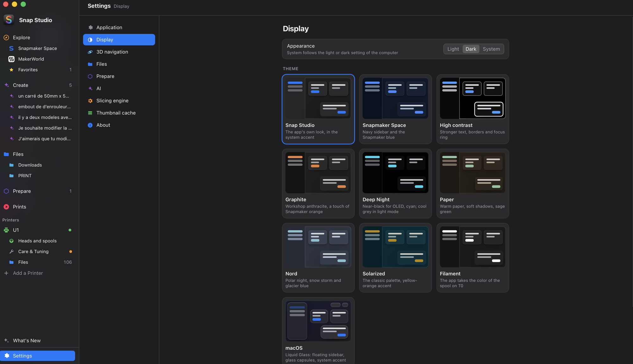The image size is (633, 364).
Task: Set appearance to System
Action: [491, 49]
